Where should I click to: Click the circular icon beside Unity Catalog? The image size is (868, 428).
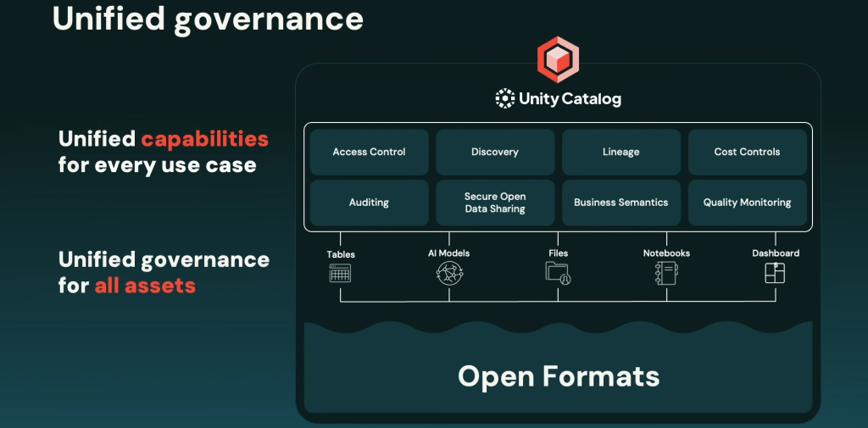[505, 98]
